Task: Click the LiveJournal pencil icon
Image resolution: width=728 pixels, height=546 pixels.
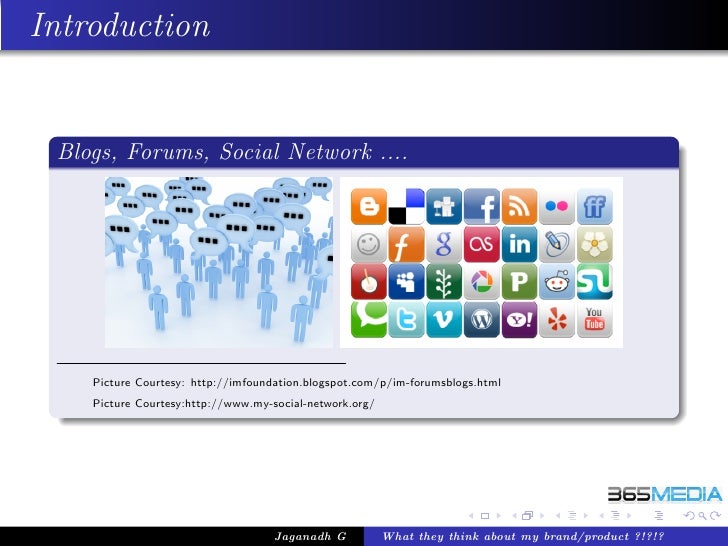Action: pos(557,244)
